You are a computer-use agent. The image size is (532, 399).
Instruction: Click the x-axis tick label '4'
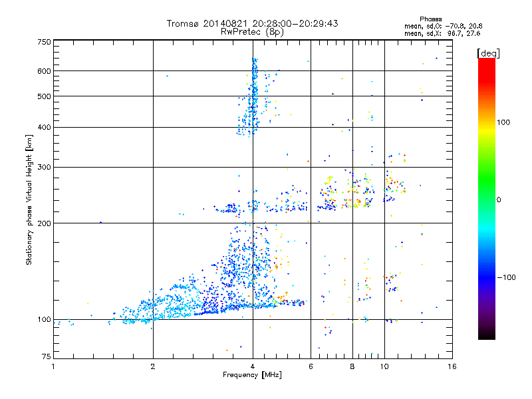pos(253,366)
